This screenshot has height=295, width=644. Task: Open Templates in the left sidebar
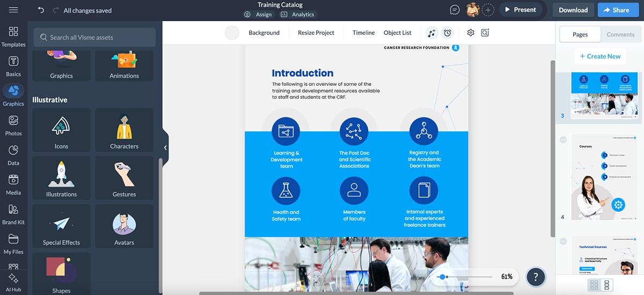pos(13,36)
